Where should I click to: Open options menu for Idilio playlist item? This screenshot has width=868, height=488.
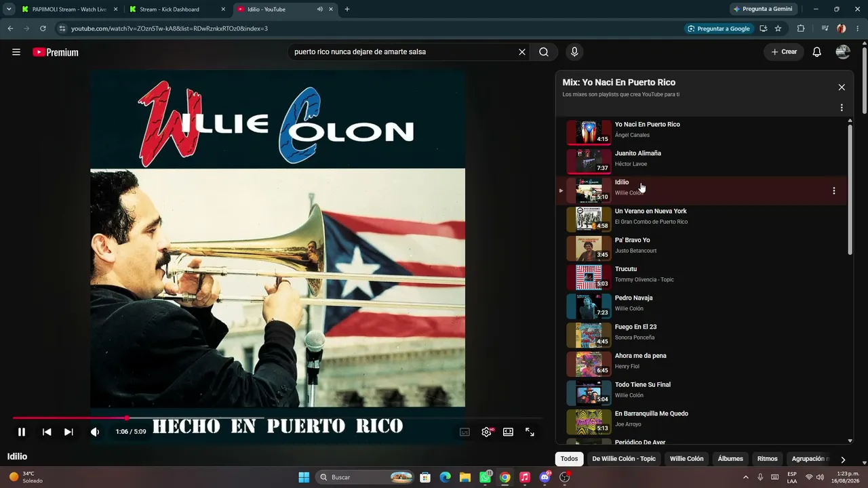(x=834, y=191)
